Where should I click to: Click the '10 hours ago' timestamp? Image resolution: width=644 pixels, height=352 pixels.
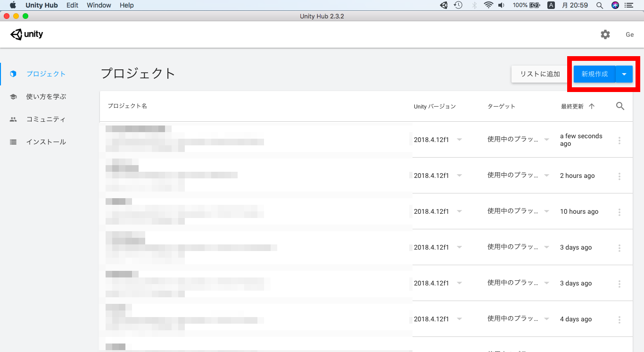[579, 211]
